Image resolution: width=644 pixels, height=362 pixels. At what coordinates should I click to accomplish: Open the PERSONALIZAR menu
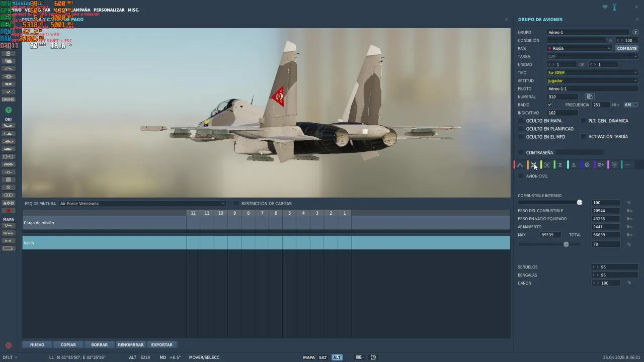(x=109, y=10)
